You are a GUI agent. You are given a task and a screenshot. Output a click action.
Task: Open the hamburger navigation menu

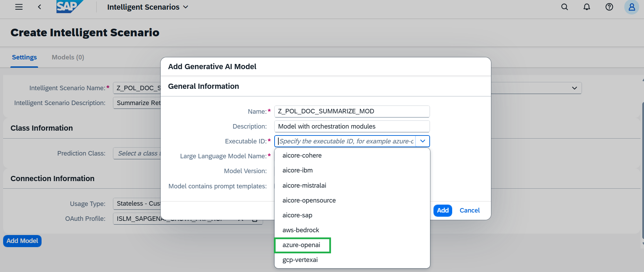click(x=19, y=7)
